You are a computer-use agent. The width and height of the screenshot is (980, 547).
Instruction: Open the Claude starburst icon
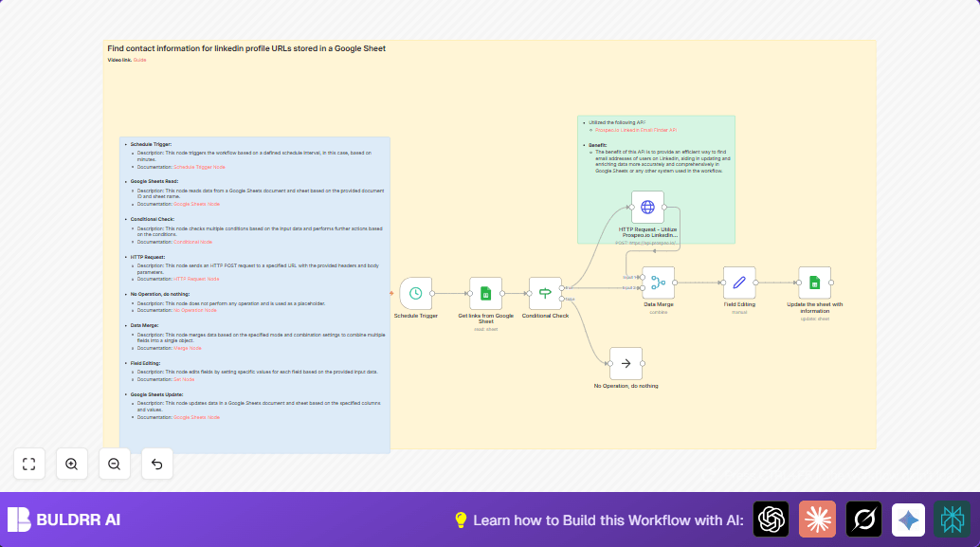817,519
